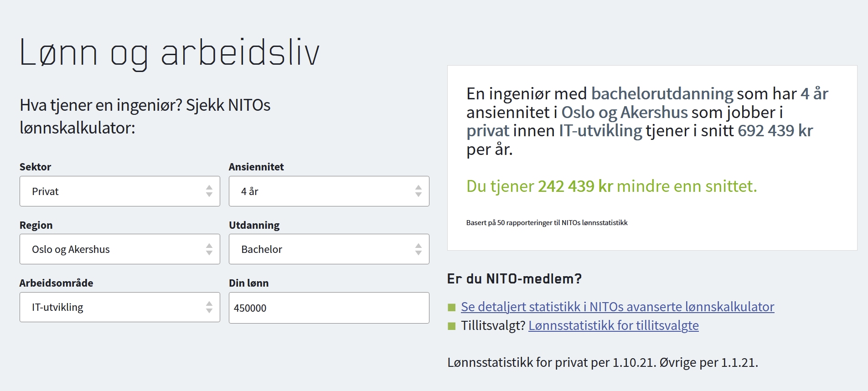Click the green 242 439 kr difference text

[x=575, y=186]
